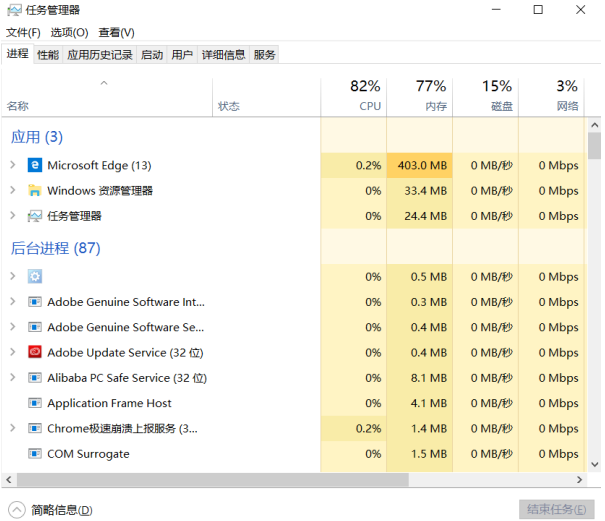Click the Chrome极速崩溃上报服务 icon

(x=35, y=428)
